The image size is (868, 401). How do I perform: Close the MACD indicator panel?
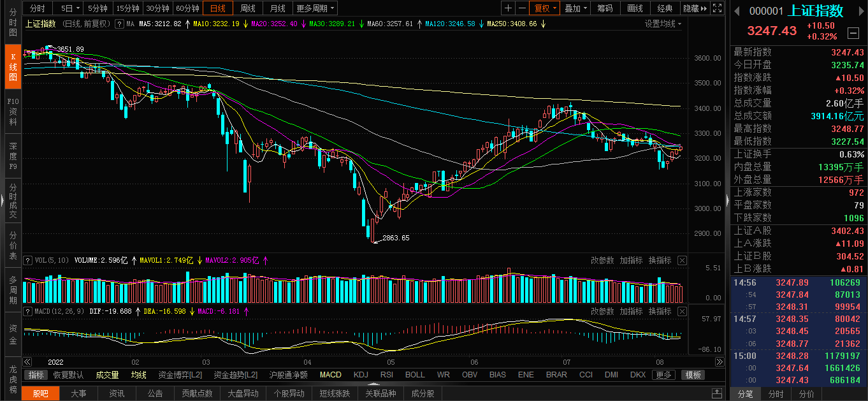coord(682,311)
